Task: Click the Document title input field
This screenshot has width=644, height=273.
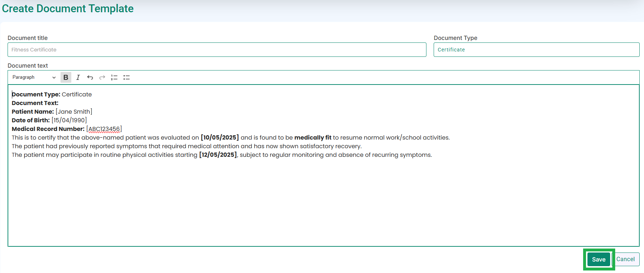Action: click(x=217, y=50)
